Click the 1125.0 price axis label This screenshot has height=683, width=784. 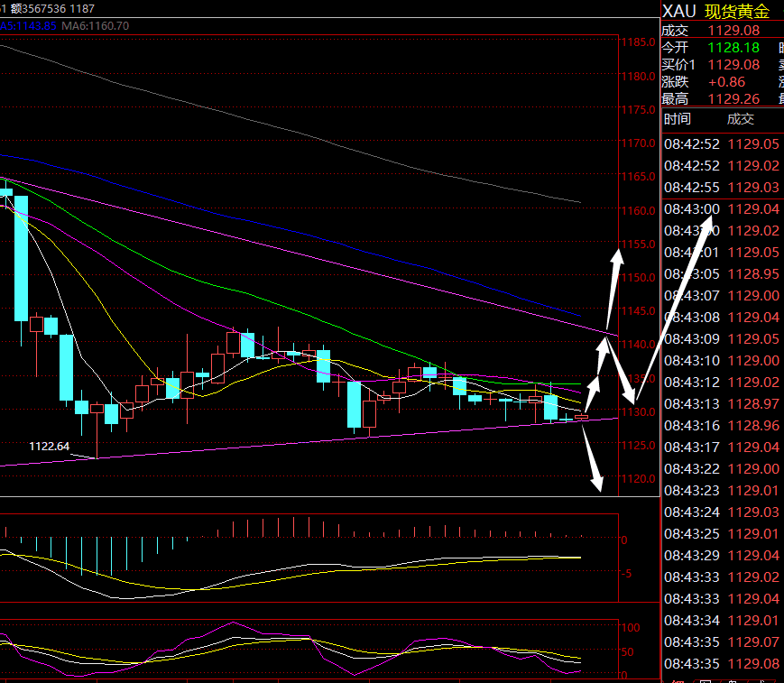[x=638, y=445]
